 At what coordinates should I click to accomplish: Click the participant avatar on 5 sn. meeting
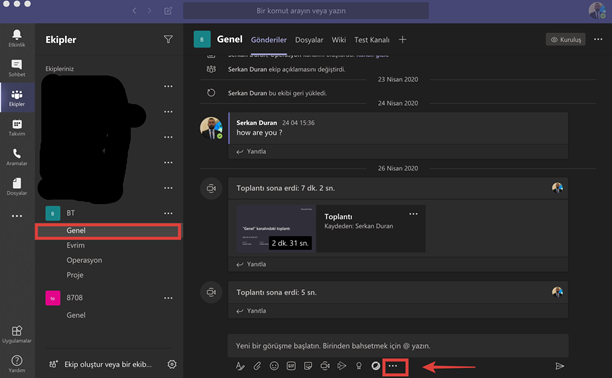557,292
